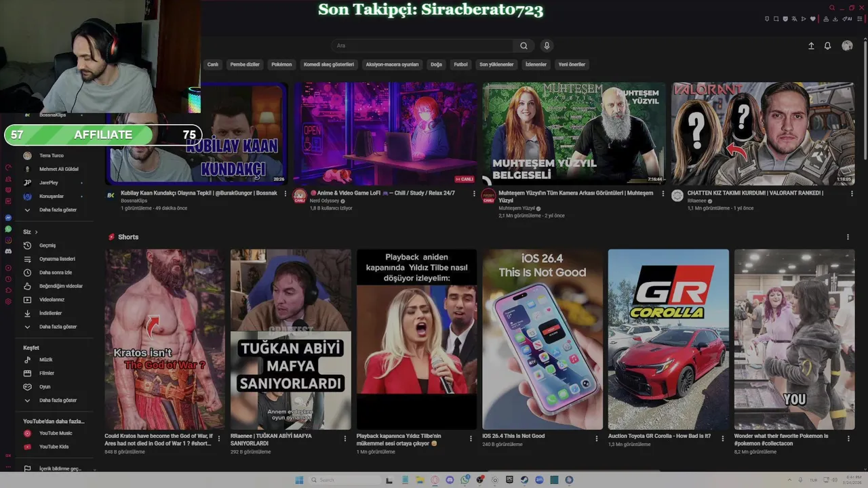Open Instagram in the Opera sidebar
This screenshot has width=868, height=488.
8,240
